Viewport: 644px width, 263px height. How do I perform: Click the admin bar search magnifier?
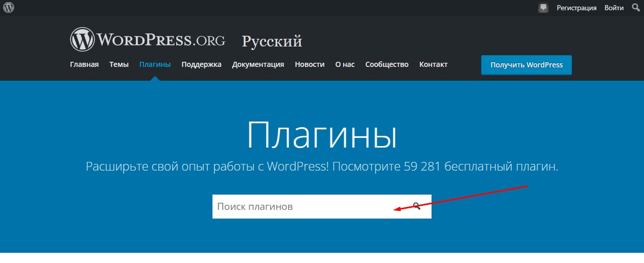(636, 8)
